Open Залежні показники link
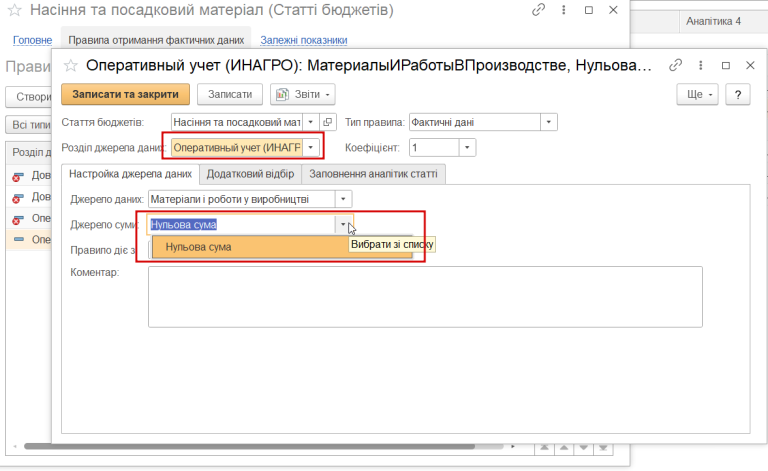 304,40
